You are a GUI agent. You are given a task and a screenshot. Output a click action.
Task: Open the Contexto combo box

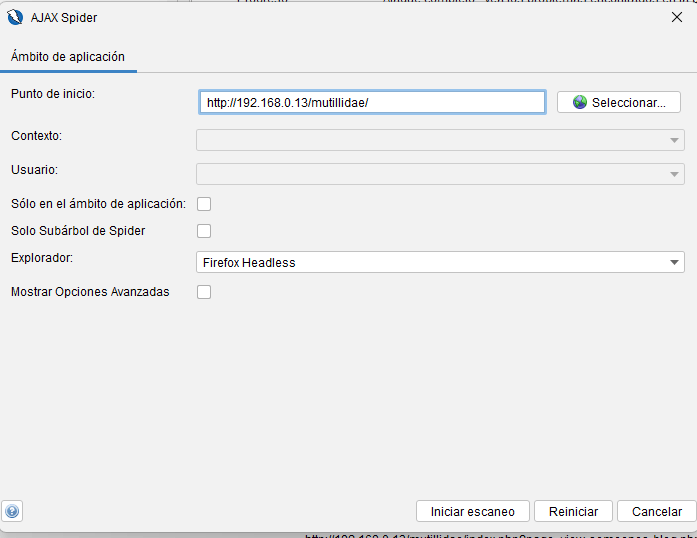coord(440,140)
